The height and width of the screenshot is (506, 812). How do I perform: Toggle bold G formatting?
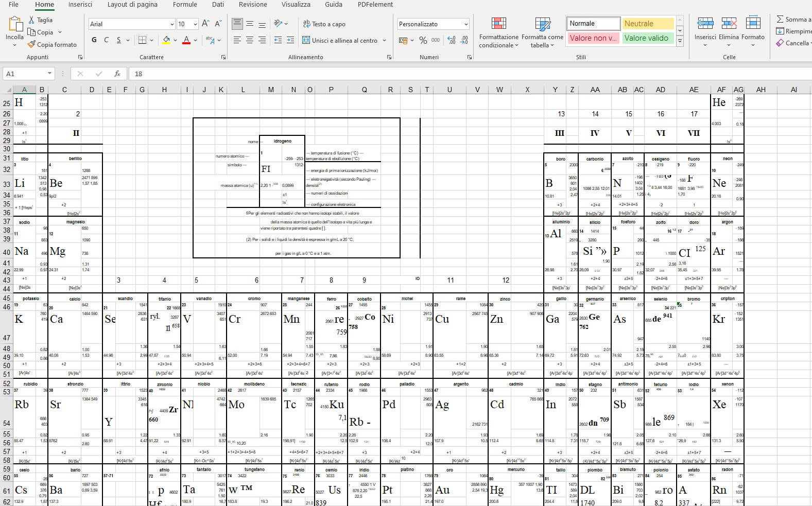pyautogui.click(x=94, y=40)
